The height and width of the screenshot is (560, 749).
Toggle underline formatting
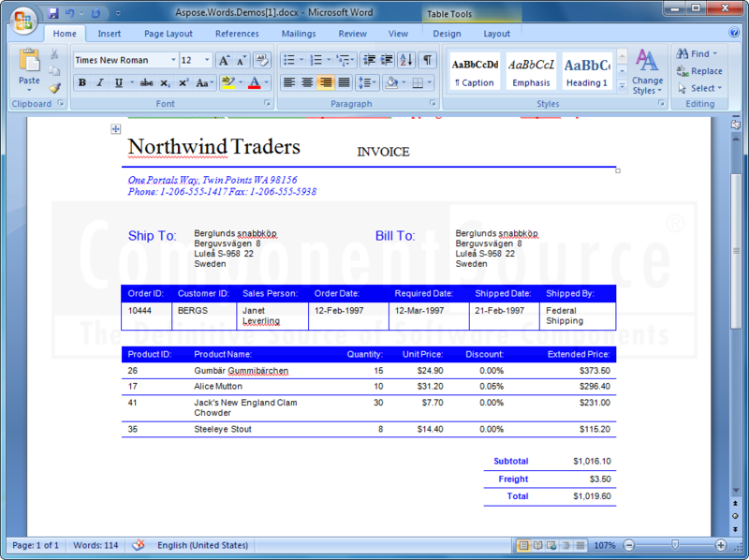pyautogui.click(x=119, y=82)
